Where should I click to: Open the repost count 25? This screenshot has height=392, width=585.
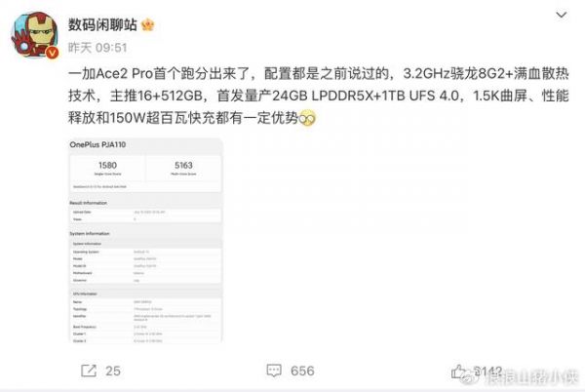[113, 371]
